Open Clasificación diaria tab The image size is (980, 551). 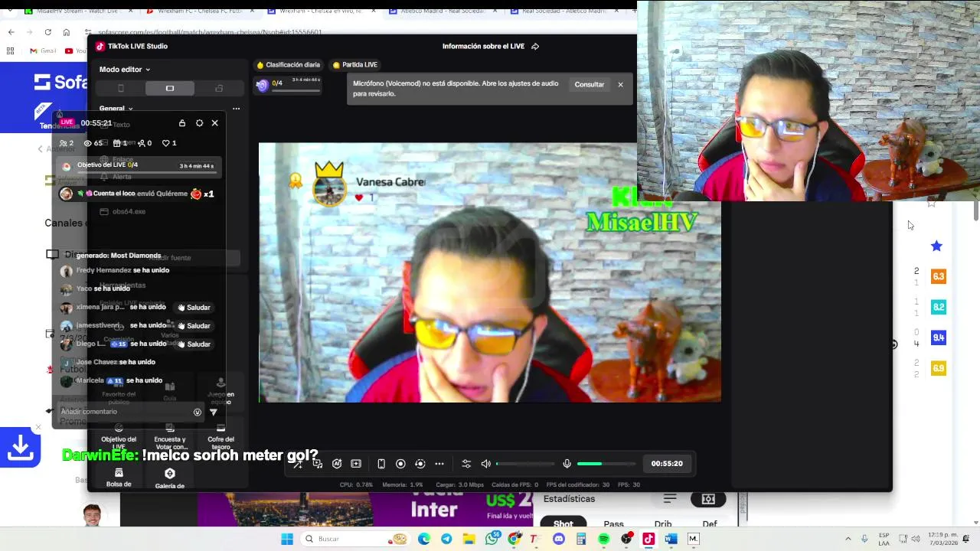[x=289, y=65]
